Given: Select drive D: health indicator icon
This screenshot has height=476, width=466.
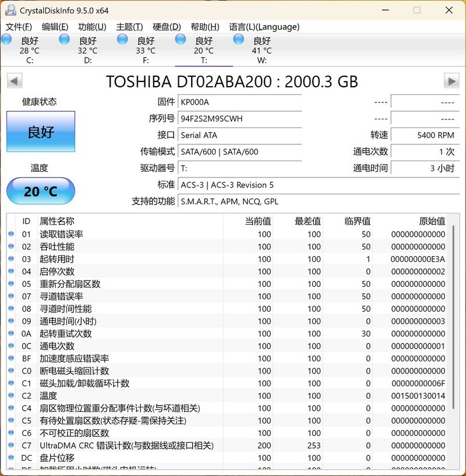Looking at the screenshot, I should [65, 39].
